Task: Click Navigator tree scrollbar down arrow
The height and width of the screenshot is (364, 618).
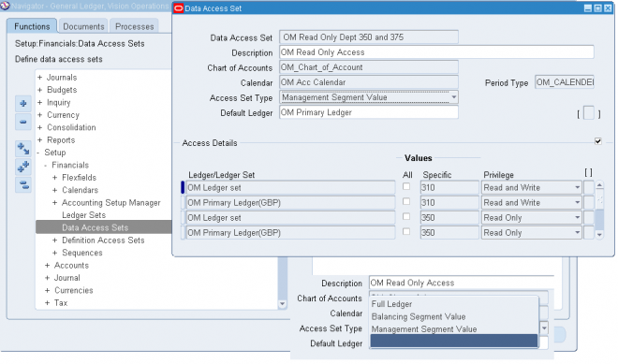Action: 282,304
